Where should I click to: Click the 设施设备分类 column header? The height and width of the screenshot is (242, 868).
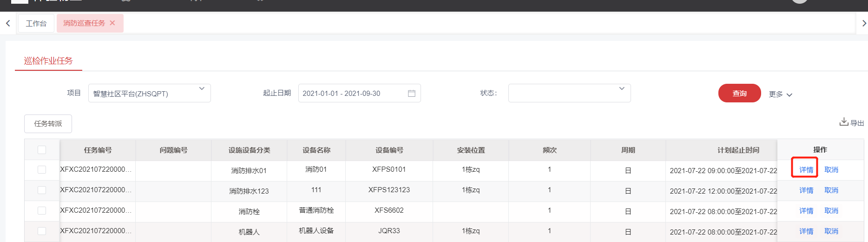point(249,150)
